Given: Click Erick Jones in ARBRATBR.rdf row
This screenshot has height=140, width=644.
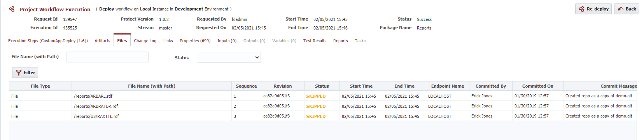Looking at the screenshot, I should (482, 106).
